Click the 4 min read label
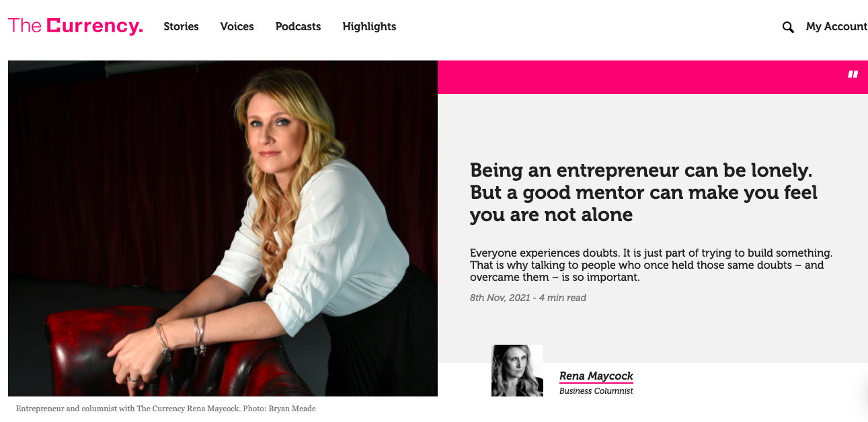The image size is (868, 422). [563, 298]
